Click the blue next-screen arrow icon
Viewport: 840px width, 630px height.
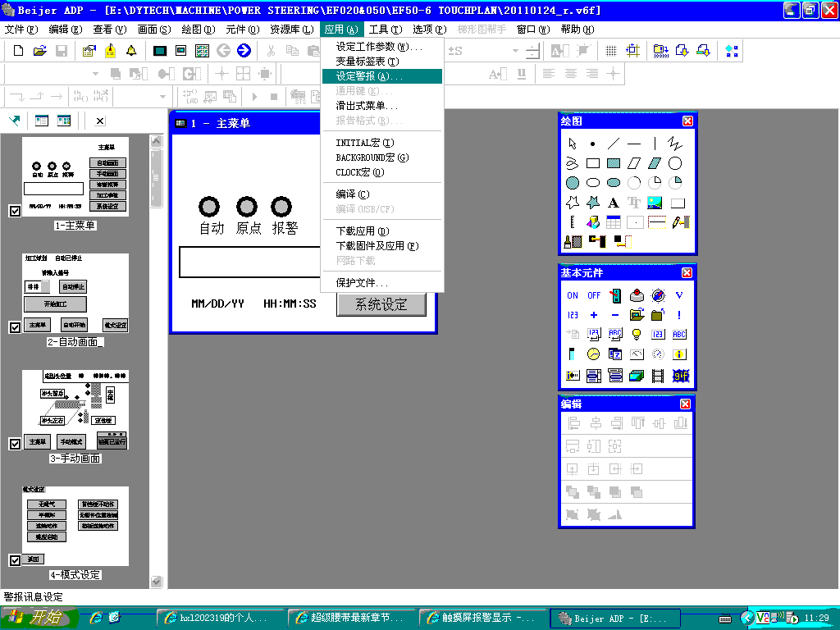pos(244,51)
